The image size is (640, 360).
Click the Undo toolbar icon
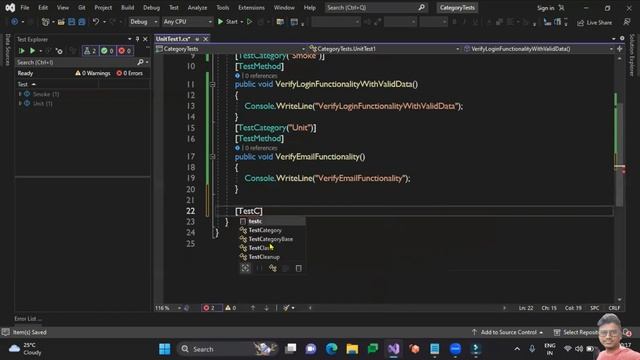click(x=96, y=22)
